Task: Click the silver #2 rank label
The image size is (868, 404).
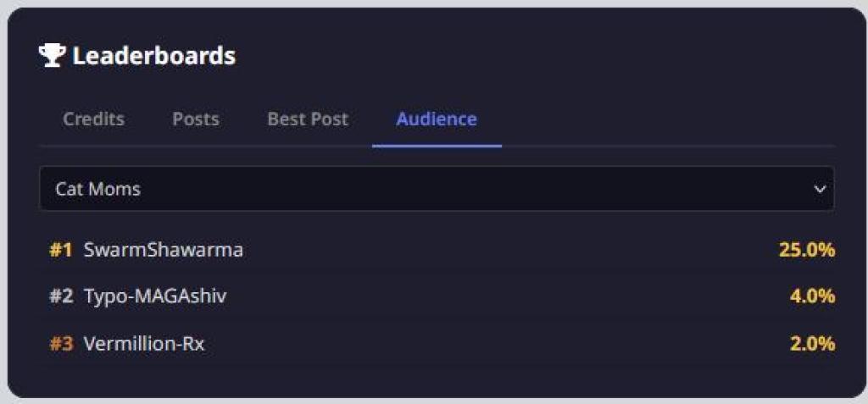Action: point(61,296)
